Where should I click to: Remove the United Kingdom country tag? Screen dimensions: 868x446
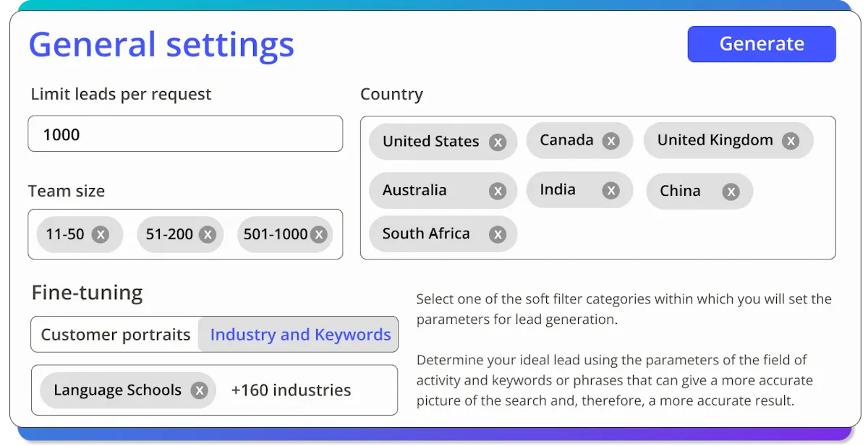[791, 141]
